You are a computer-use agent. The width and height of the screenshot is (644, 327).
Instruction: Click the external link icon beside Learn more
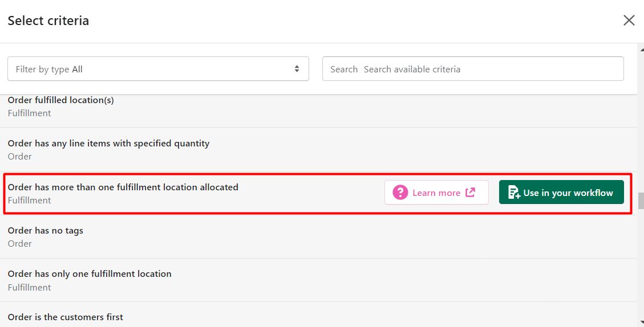point(470,193)
